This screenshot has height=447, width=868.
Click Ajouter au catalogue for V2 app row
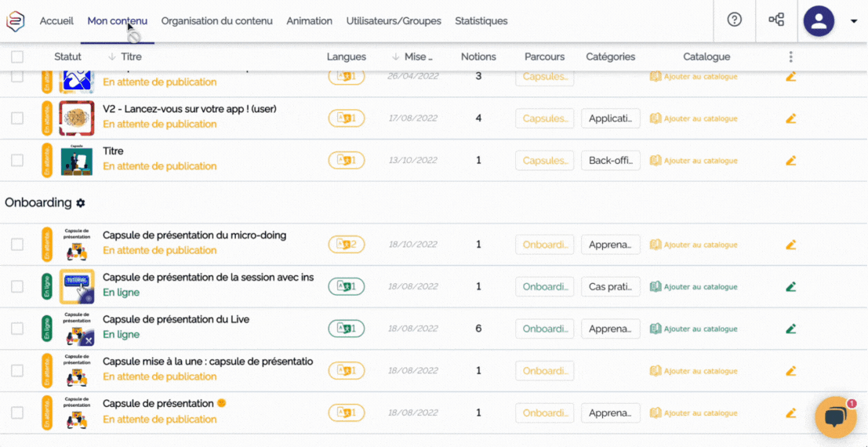coord(694,119)
